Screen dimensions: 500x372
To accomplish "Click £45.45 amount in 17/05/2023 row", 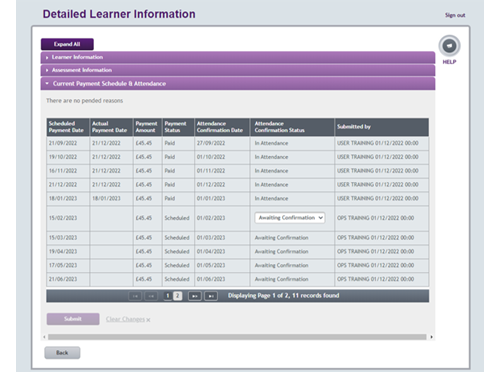I will pyautogui.click(x=144, y=265).
